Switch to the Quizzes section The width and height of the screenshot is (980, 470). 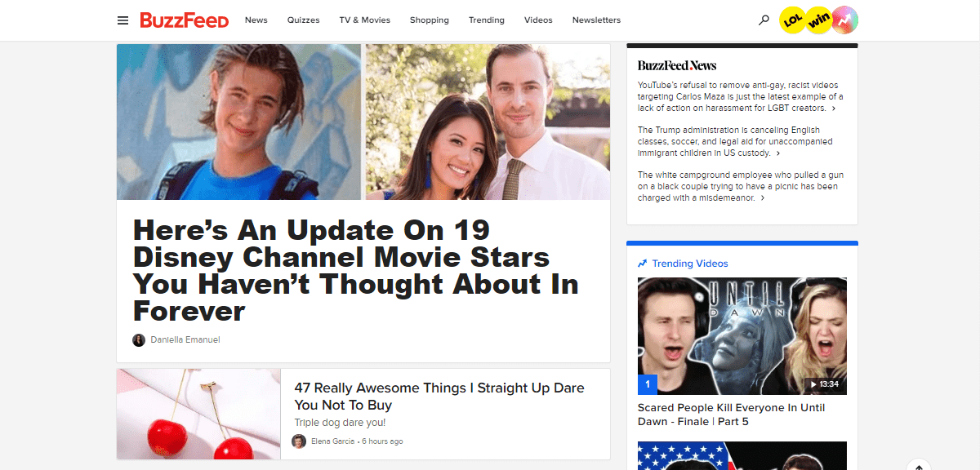pos(303,20)
